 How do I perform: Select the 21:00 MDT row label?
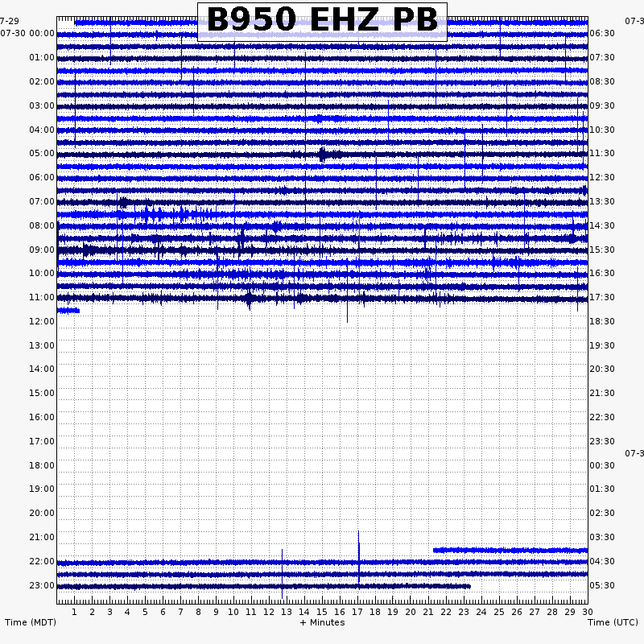tap(42, 537)
